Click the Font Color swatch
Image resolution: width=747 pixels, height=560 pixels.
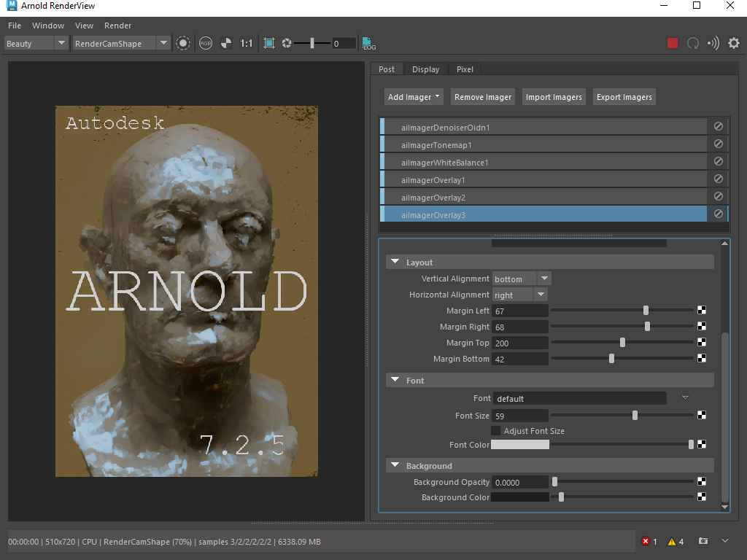click(520, 444)
